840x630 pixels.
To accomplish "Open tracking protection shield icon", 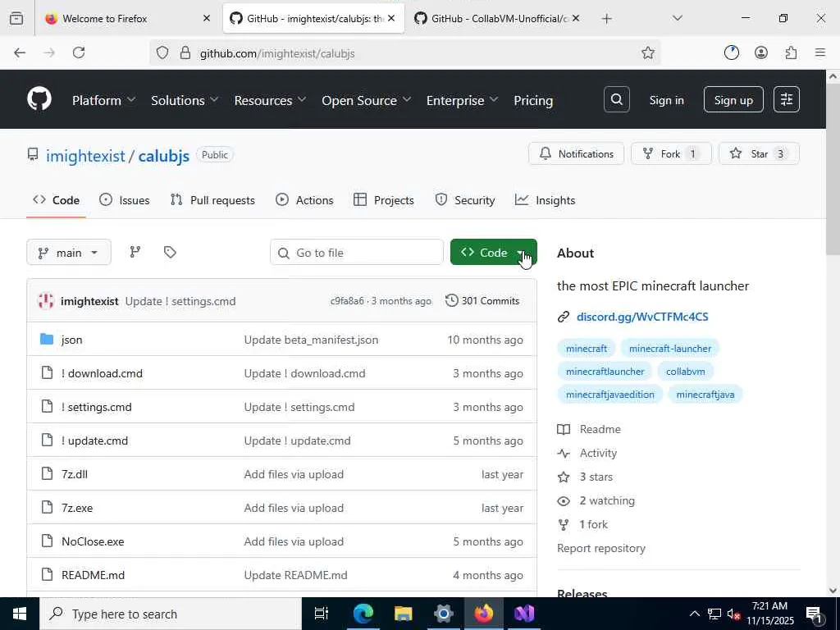I will (x=162, y=52).
